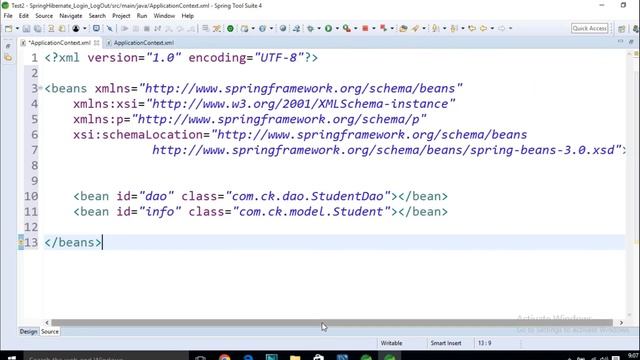Open the Next Annotation dropdown arrow

point(444,28)
